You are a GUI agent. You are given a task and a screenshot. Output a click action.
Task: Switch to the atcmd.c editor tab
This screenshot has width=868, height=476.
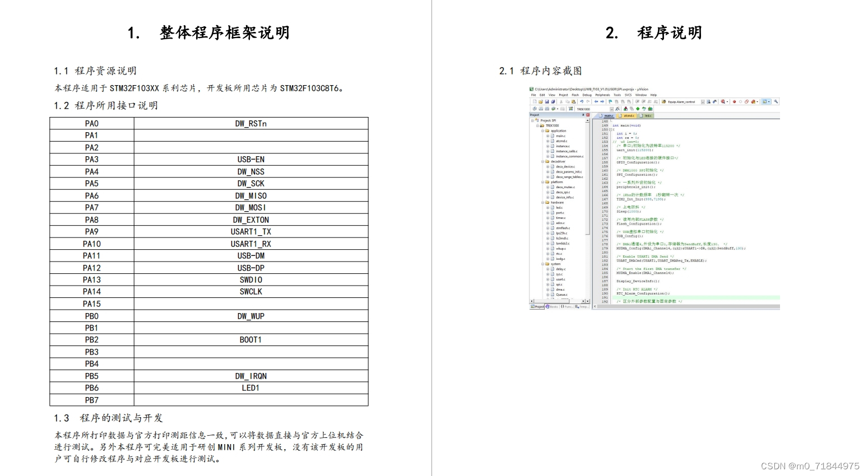pos(626,116)
